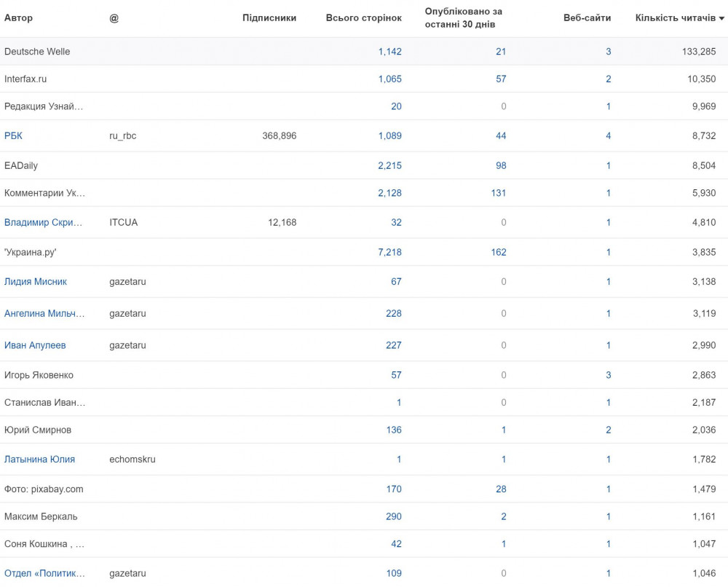
Task: Open Владимир Скри… author link
Action: click(43, 222)
